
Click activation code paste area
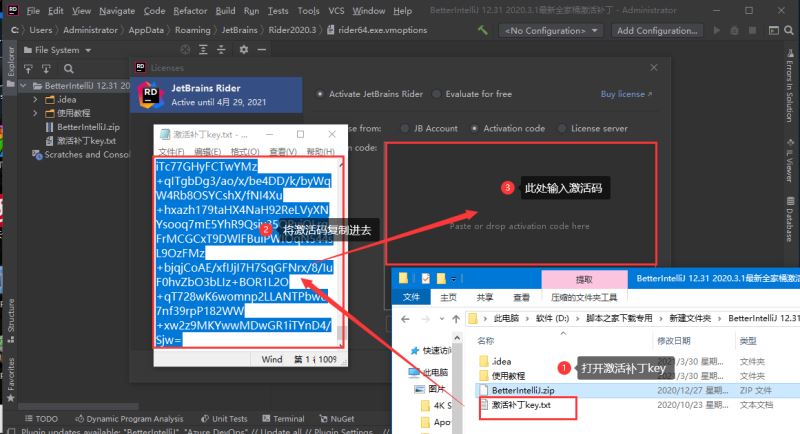click(520, 203)
